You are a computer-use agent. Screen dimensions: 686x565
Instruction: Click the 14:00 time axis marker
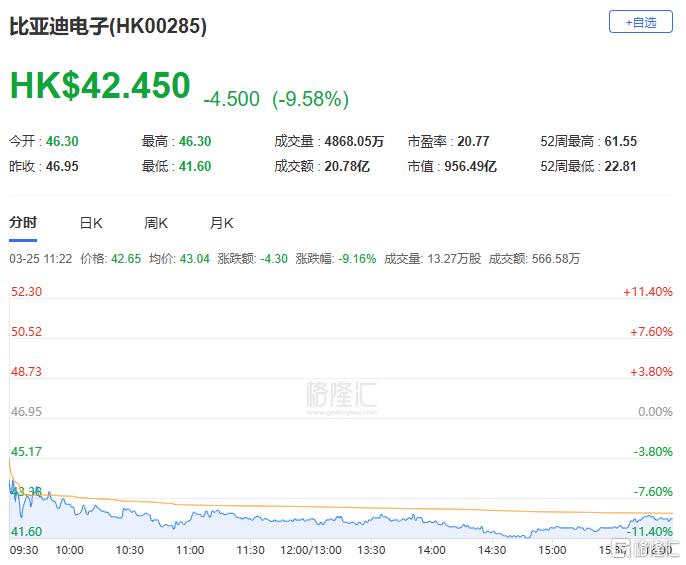coord(432,550)
